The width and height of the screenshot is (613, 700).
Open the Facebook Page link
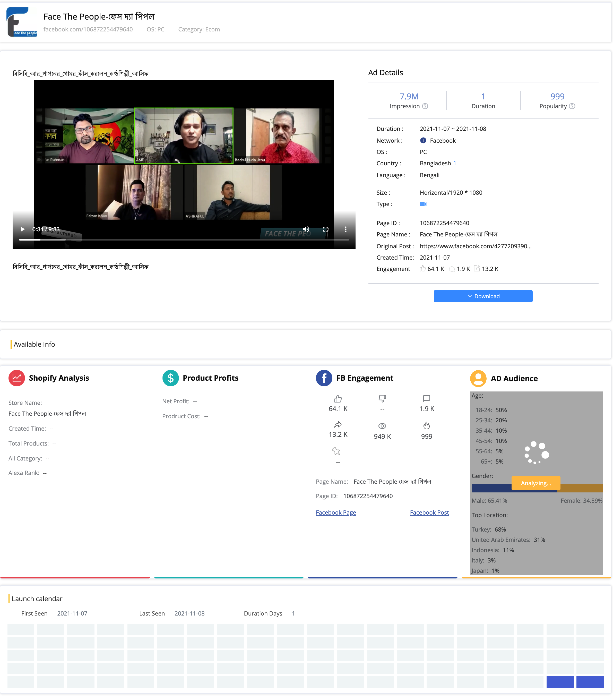pyautogui.click(x=335, y=512)
